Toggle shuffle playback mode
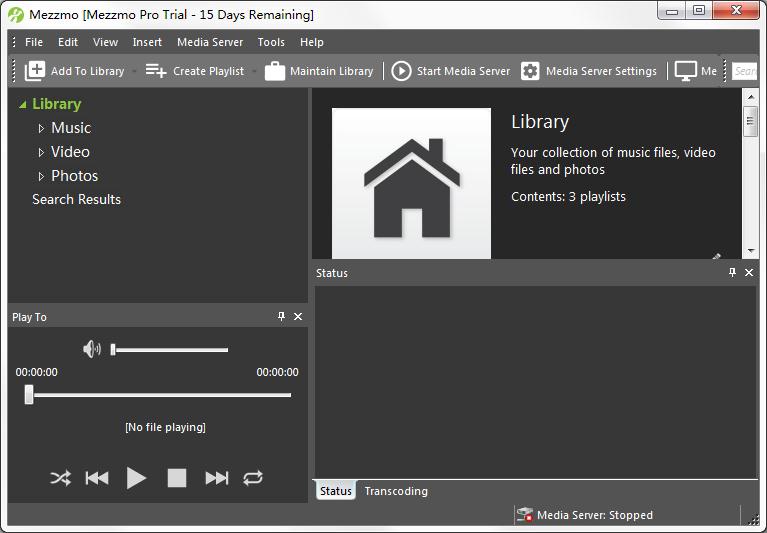This screenshot has width=767, height=533. tap(60, 478)
